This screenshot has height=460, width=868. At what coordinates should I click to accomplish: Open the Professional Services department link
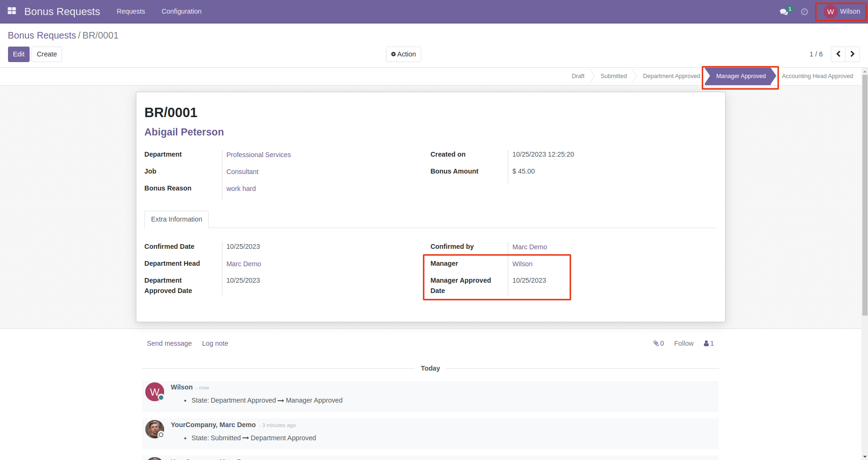(259, 155)
